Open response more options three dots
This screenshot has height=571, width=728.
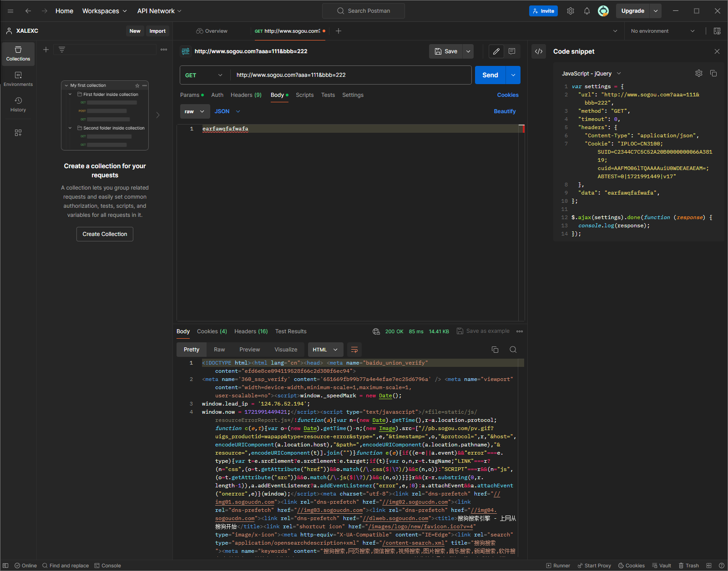(520, 331)
